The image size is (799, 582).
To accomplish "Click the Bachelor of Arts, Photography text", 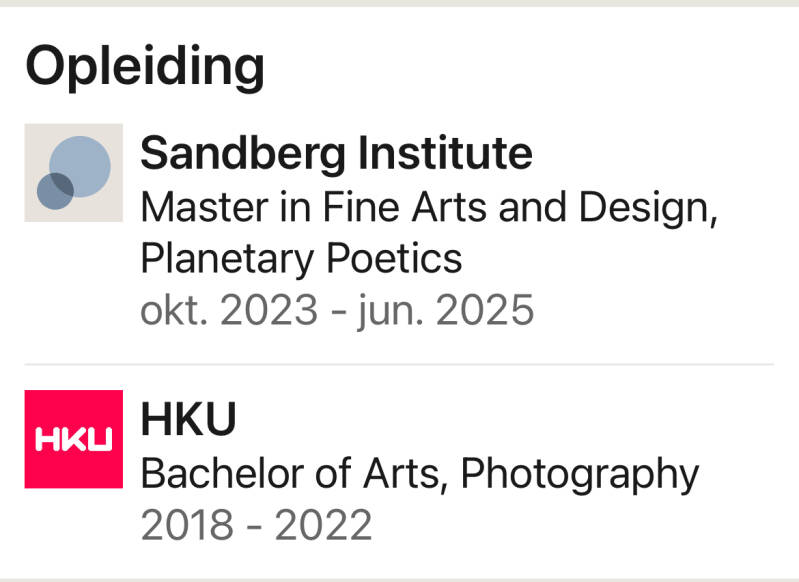I will tap(419, 473).
